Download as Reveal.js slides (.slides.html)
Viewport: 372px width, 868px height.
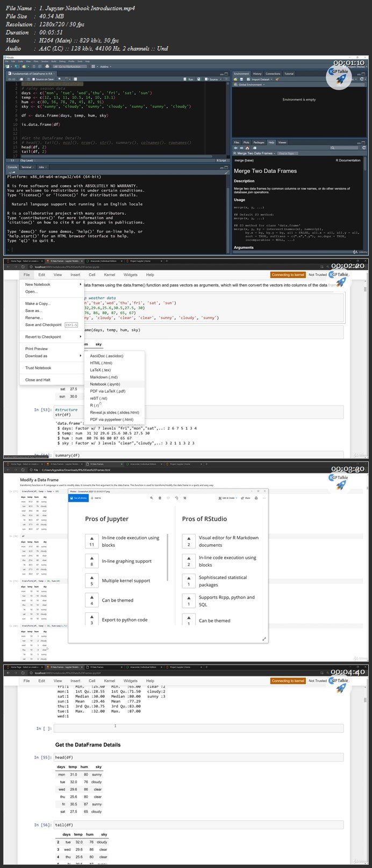coord(115,413)
